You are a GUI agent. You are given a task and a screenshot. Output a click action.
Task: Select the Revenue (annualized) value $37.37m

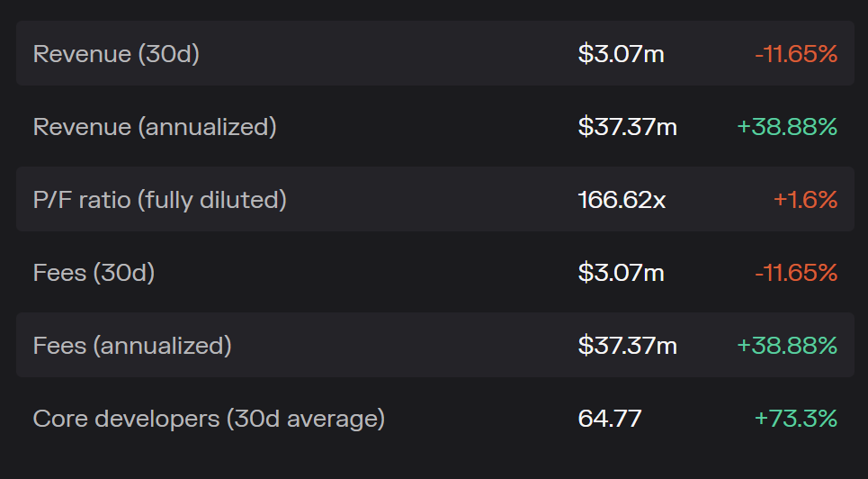pyautogui.click(x=627, y=127)
